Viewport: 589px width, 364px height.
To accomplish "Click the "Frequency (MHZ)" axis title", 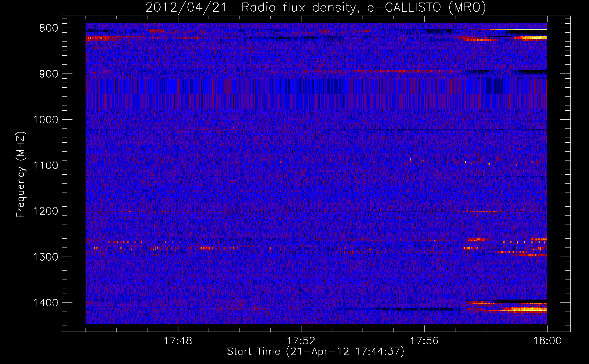I will click(x=21, y=174).
